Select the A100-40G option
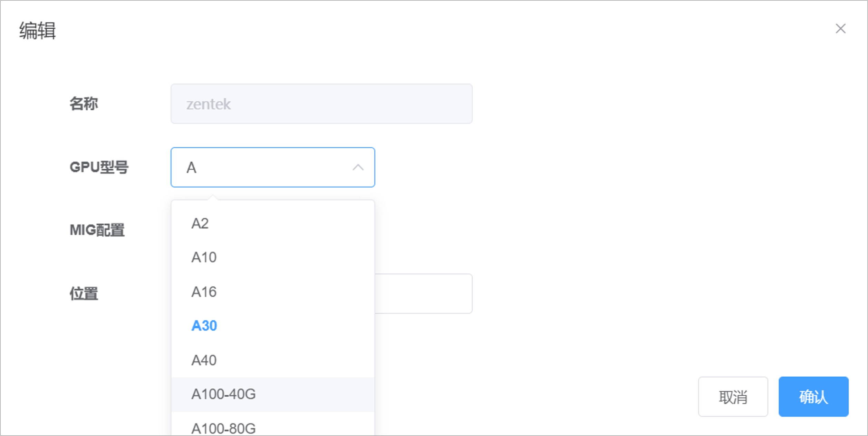This screenshot has width=868, height=436. pos(273,394)
